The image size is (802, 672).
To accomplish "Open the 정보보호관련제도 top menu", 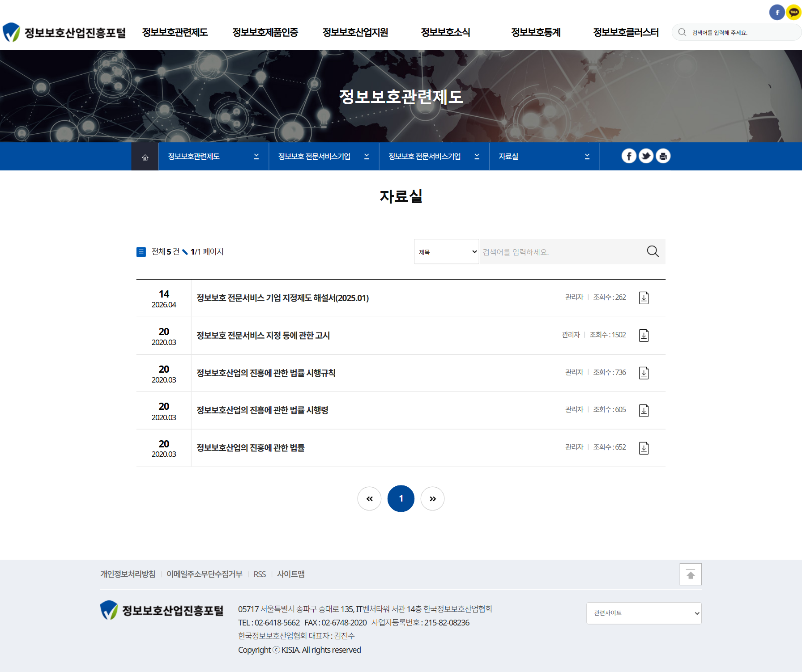I will pyautogui.click(x=175, y=32).
